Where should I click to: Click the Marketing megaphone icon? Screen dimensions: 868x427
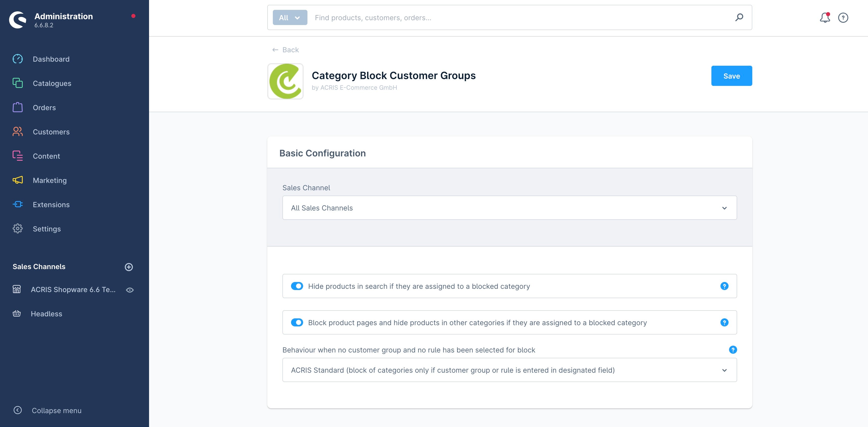point(17,180)
